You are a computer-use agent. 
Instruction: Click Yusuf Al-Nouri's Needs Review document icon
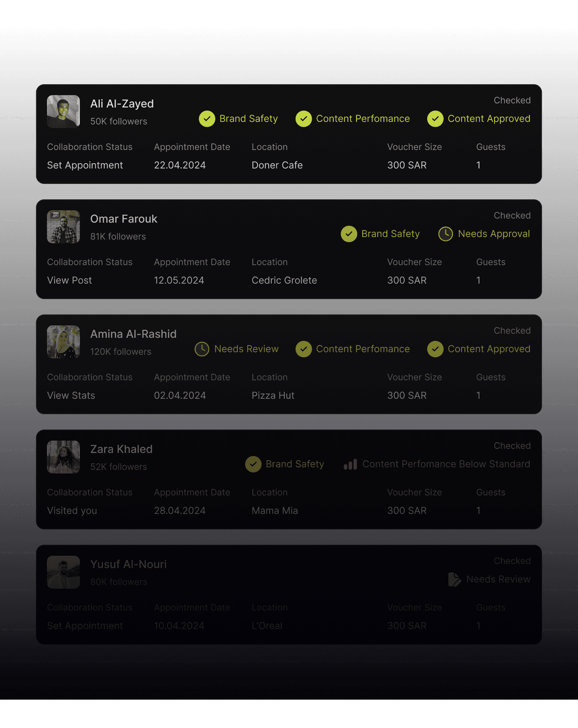coord(454,579)
